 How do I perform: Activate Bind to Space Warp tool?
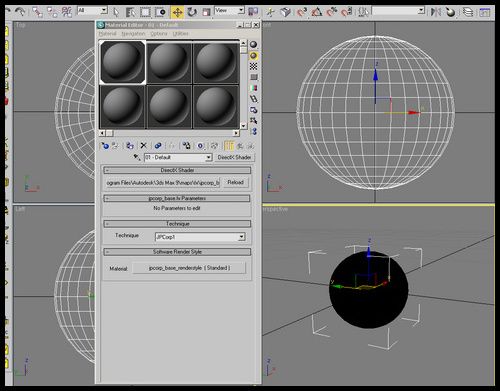pyautogui.click(x=67, y=12)
